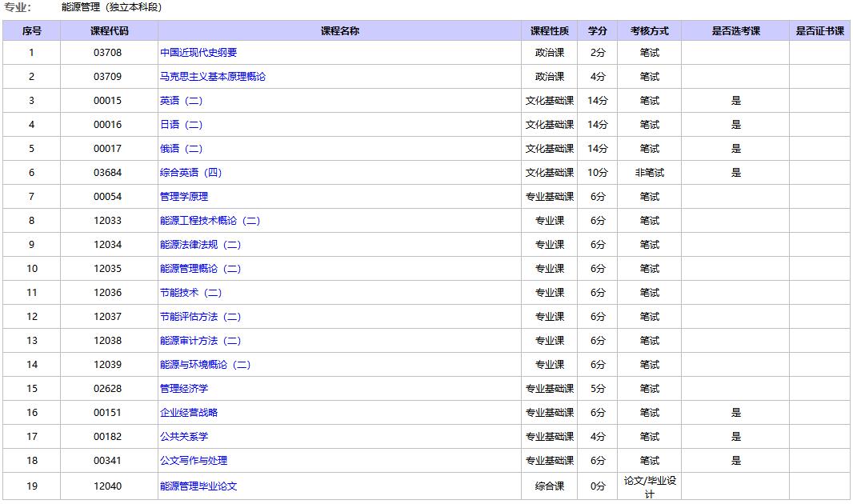Viewport: 853px width, 504px height.
Task: Open the 管理经济学 course link
Action: point(182,388)
